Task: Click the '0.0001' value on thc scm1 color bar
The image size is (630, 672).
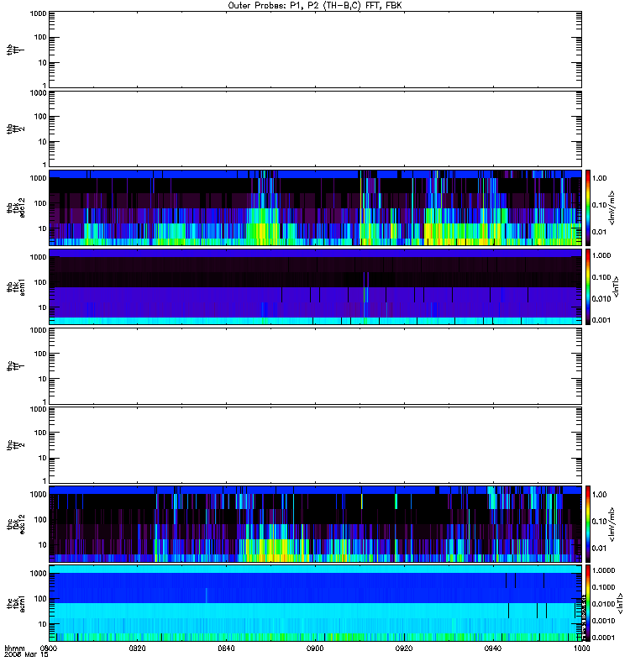Action: (x=602, y=638)
